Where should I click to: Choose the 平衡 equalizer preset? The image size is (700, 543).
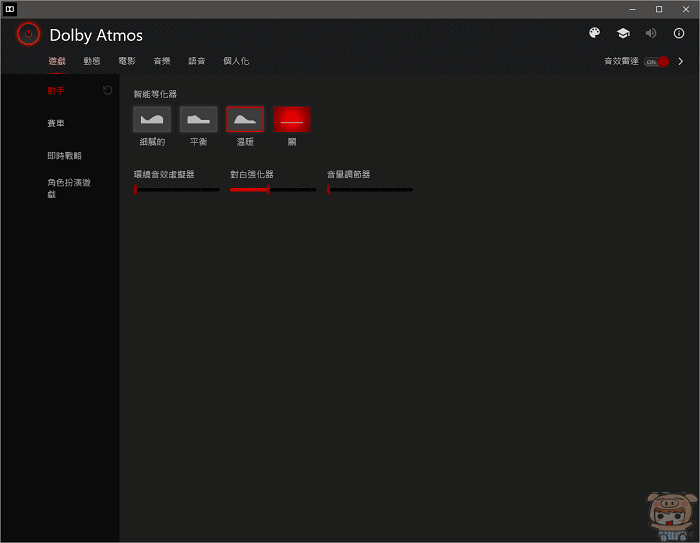198,119
